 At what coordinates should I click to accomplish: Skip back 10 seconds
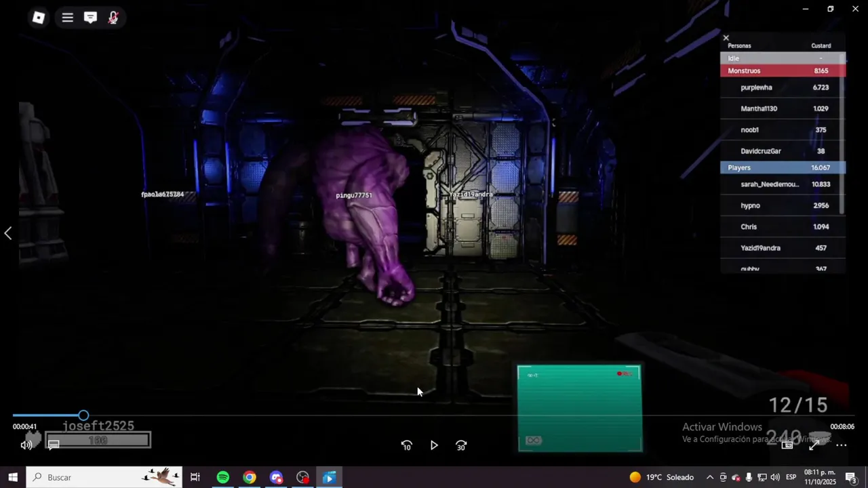[407, 445]
